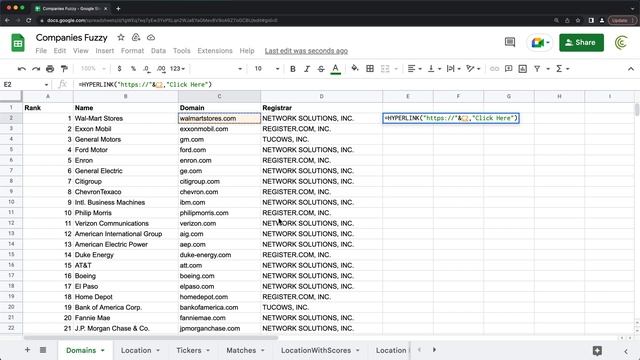This screenshot has height=360, width=640.
Task: Click the Undo icon in toolbar
Action: pos(22,69)
